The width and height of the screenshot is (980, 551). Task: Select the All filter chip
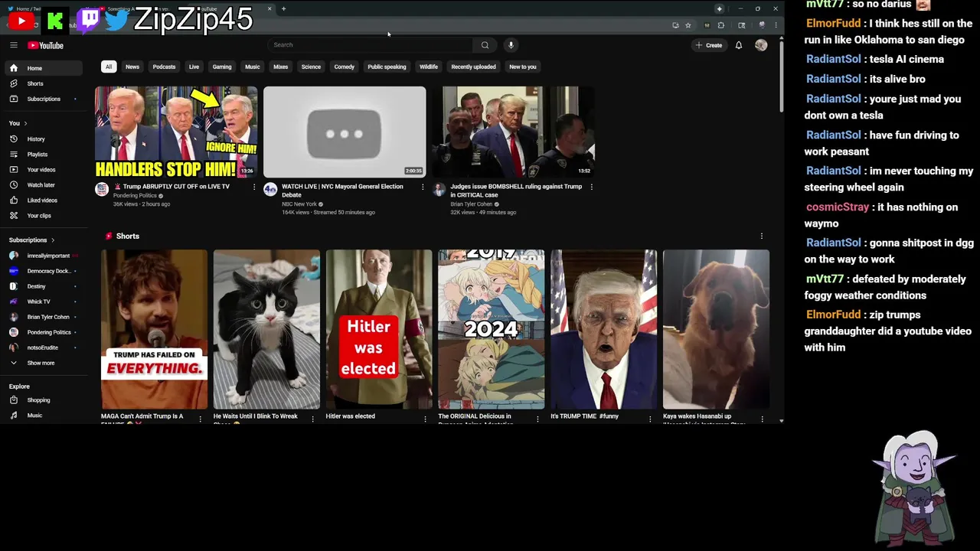(x=108, y=67)
